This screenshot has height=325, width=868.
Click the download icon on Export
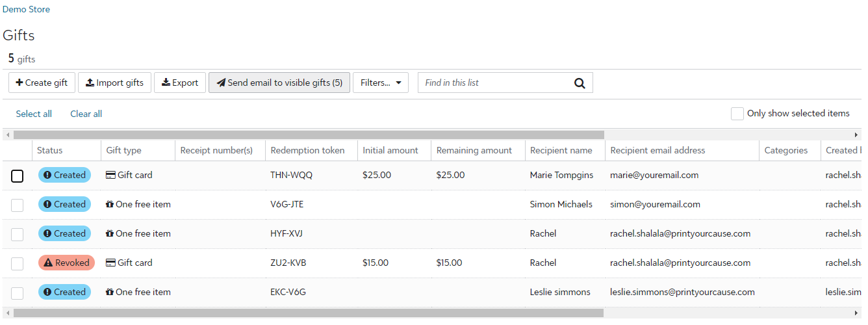pyautogui.click(x=166, y=83)
